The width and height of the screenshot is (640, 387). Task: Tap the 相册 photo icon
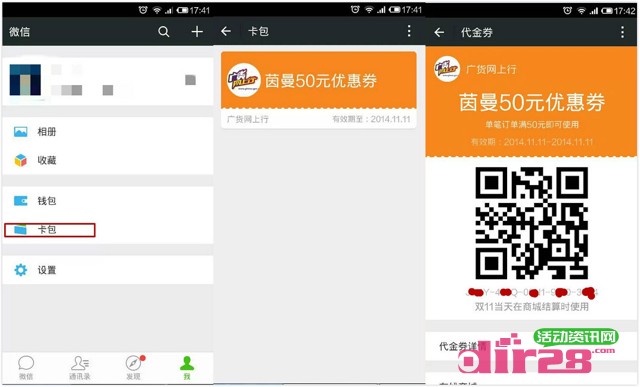[x=20, y=132]
